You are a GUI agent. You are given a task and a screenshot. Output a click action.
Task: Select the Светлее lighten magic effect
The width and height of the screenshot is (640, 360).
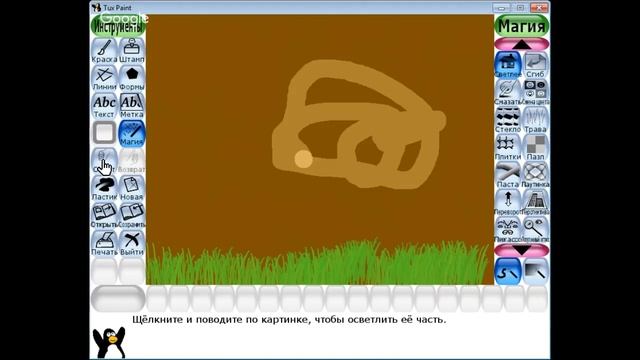pyautogui.click(x=508, y=64)
